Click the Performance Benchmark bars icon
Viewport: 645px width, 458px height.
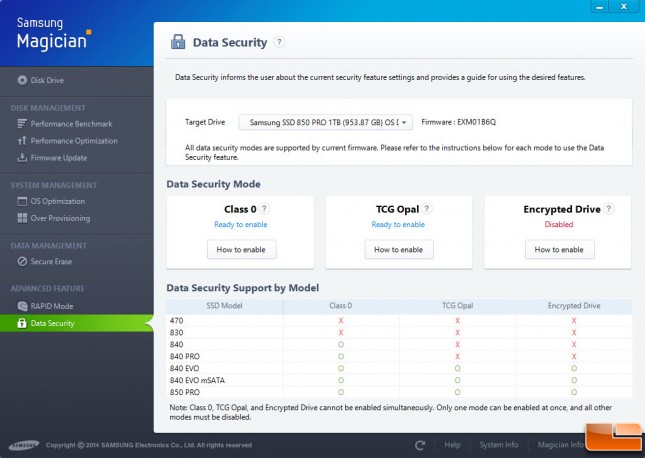coord(22,123)
